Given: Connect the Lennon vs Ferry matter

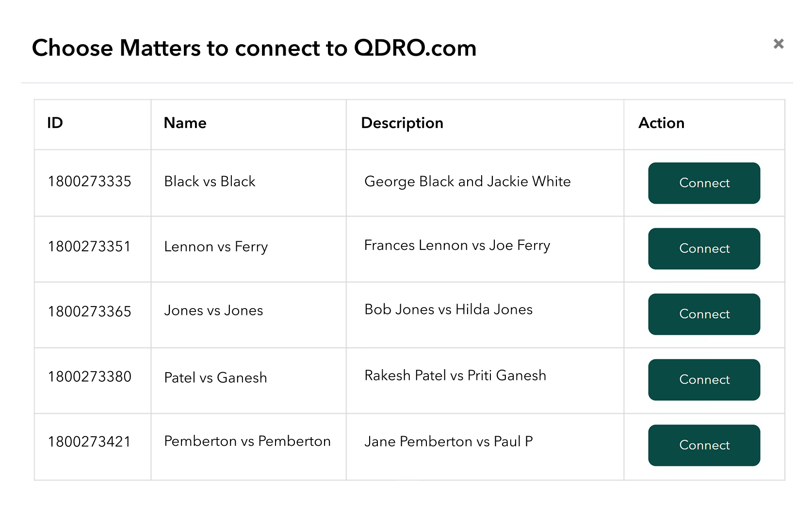Looking at the screenshot, I should [x=703, y=248].
